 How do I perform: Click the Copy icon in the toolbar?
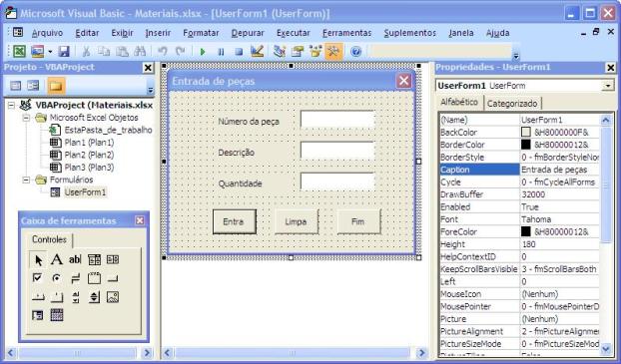pos(104,52)
